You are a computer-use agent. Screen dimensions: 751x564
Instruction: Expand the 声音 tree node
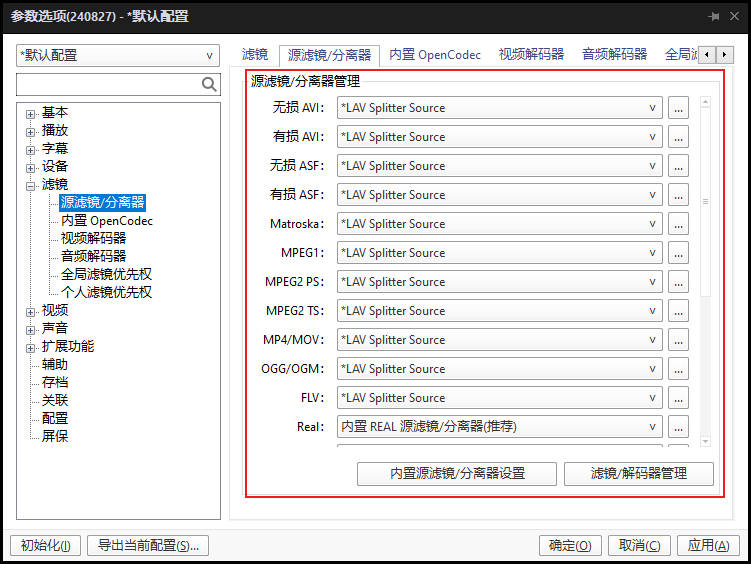click(30, 330)
